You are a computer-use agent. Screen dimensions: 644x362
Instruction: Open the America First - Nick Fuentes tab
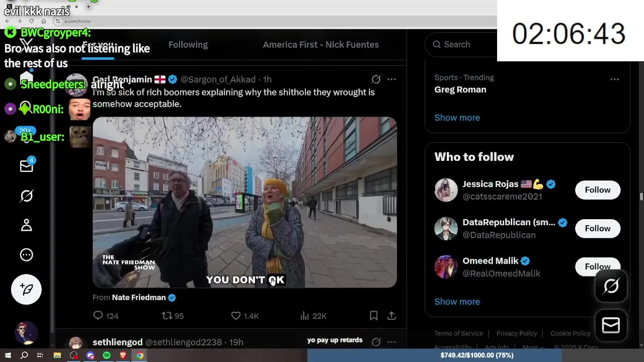[321, 45]
